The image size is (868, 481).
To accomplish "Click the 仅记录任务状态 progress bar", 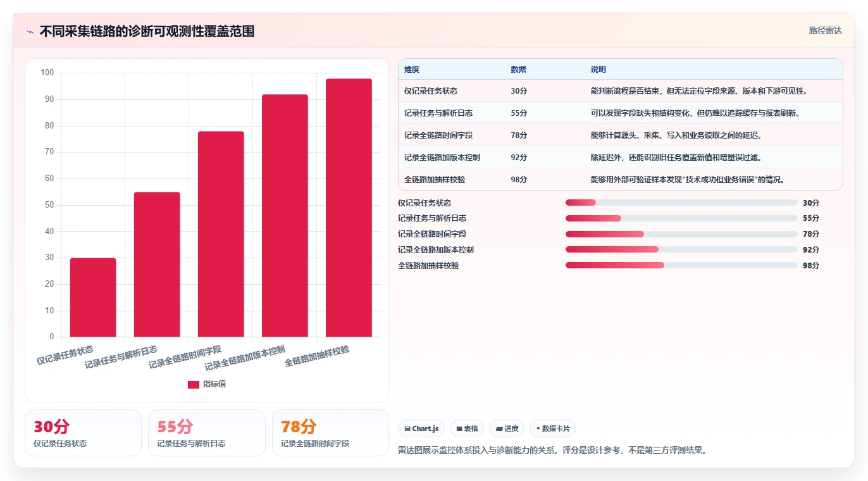I will point(681,203).
